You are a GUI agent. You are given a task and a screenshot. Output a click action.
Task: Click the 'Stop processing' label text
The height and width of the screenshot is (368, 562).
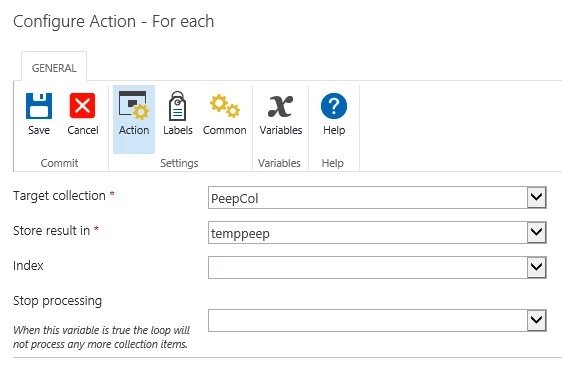coord(57,301)
